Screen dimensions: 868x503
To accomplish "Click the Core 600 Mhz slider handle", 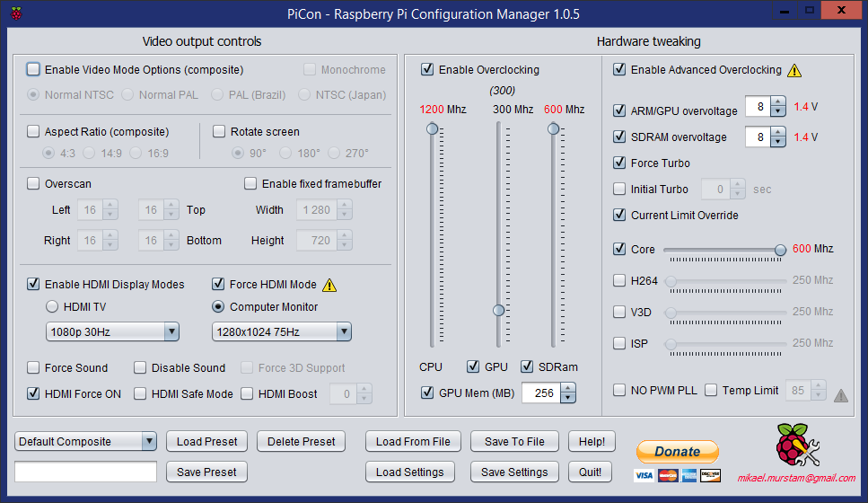I will tap(780, 250).
